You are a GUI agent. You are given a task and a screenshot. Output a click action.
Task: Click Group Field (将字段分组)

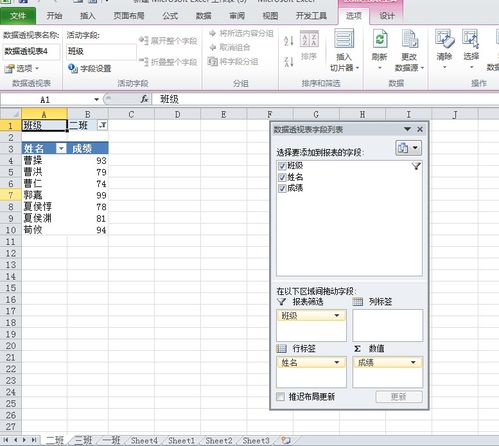coord(233,61)
